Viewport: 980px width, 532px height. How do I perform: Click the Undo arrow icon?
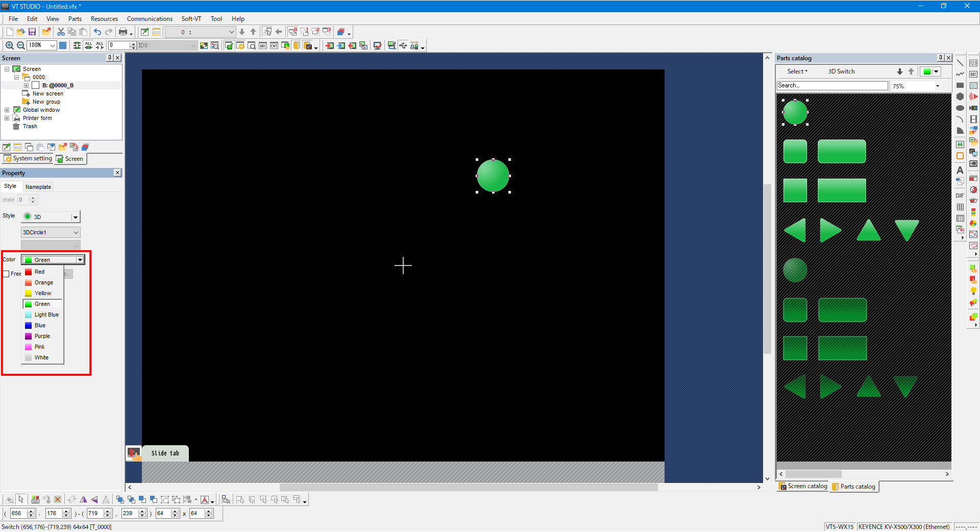[97, 32]
